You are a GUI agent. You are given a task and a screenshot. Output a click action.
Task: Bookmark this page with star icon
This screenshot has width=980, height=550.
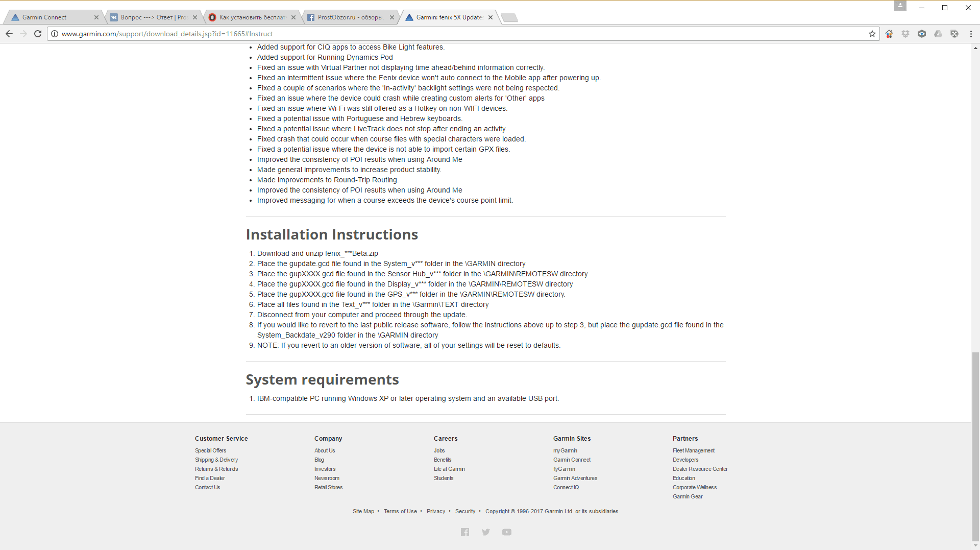pyautogui.click(x=872, y=34)
